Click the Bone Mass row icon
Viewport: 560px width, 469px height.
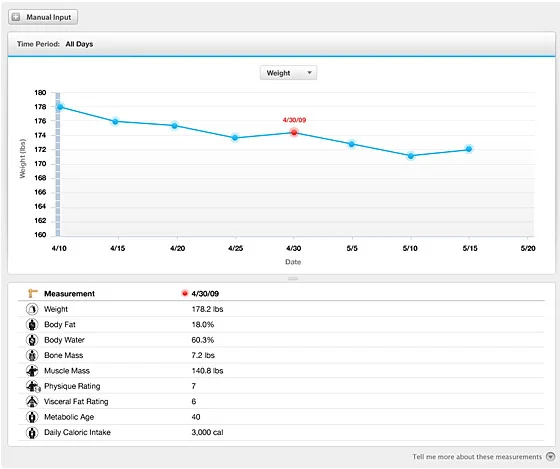point(32,355)
